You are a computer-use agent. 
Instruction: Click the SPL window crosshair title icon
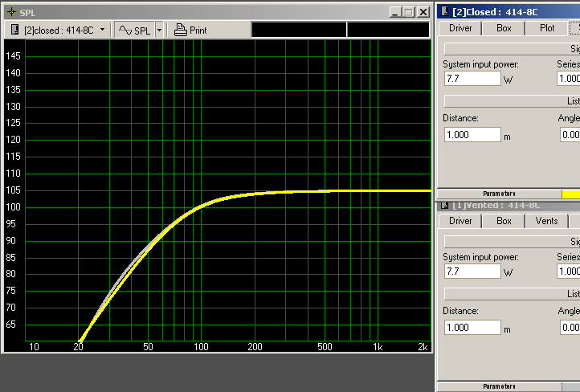(x=11, y=12)
